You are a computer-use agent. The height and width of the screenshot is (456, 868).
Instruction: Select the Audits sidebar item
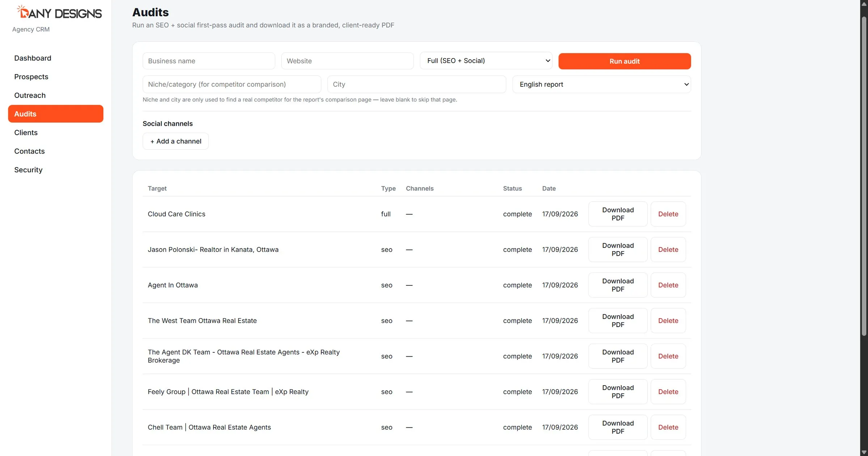click(56, 114)
